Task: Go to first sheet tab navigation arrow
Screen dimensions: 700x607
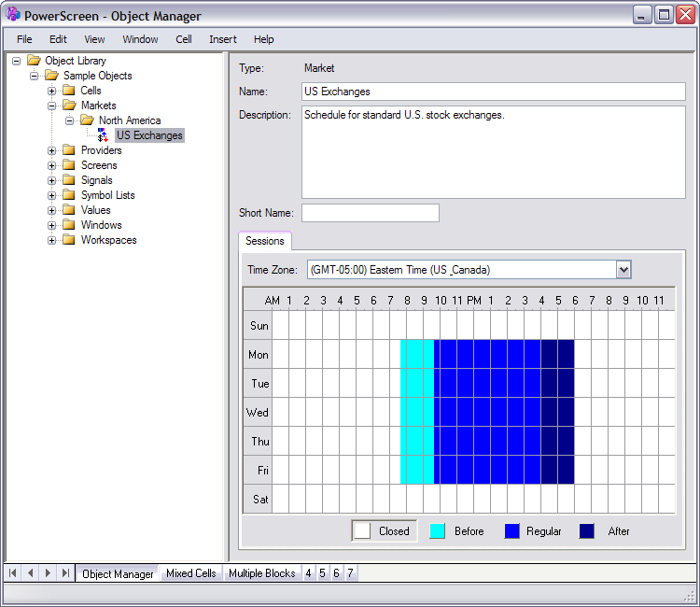Action: pyautogui.click(x=13, y=572)
